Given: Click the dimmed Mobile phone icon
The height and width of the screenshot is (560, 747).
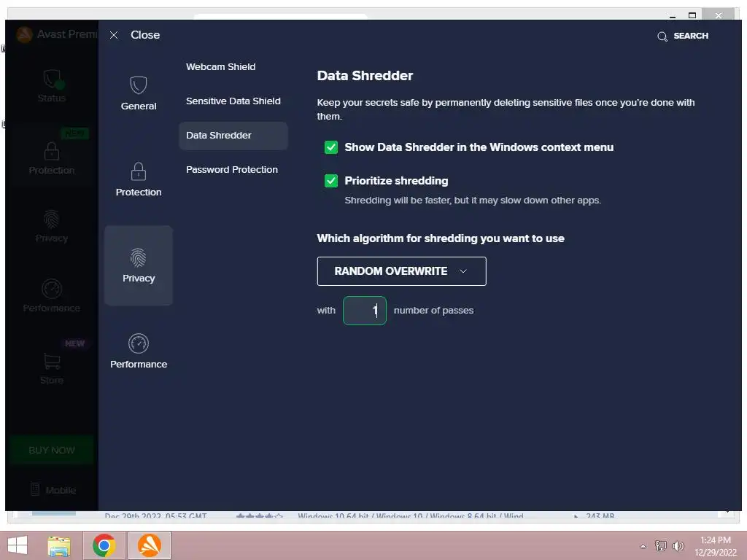Looking at the screenshot, I should [35, 489].
